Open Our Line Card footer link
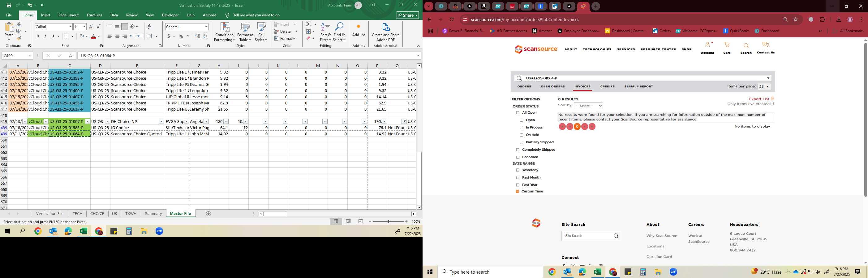The height and width of the screenshot is (278, 868). point(659,257)
